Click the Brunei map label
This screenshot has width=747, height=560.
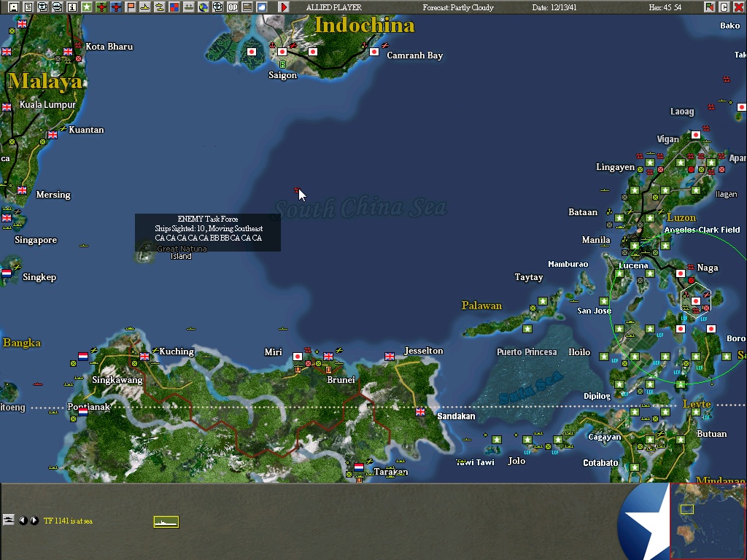pyautogui.click(x=341, y=380)
